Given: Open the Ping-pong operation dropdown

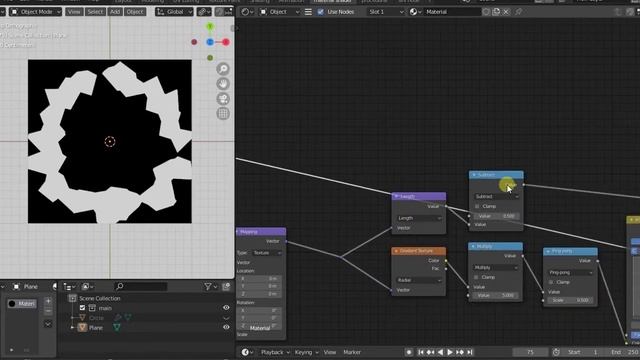Looking at the screenshot, I should click(571, 272).
